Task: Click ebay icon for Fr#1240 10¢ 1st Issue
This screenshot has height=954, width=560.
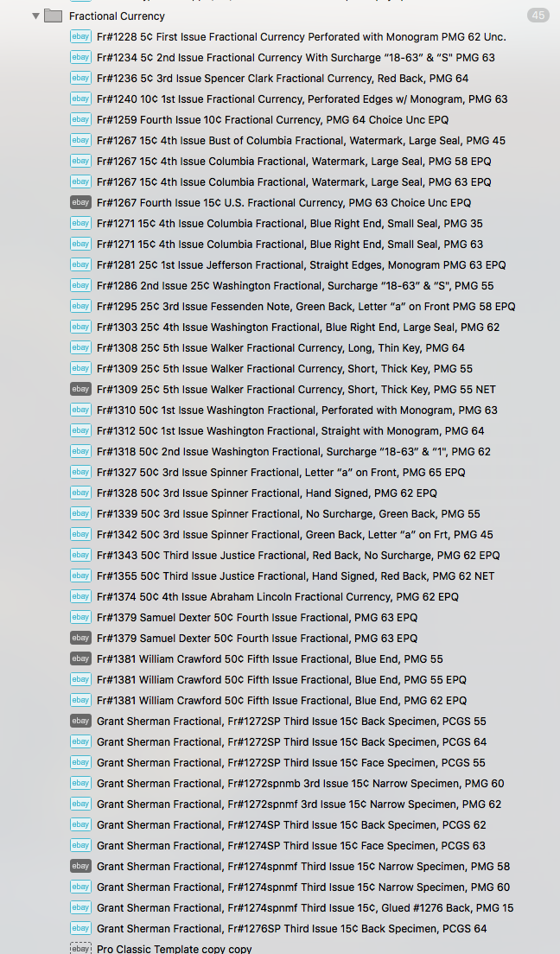Action: 80,99
